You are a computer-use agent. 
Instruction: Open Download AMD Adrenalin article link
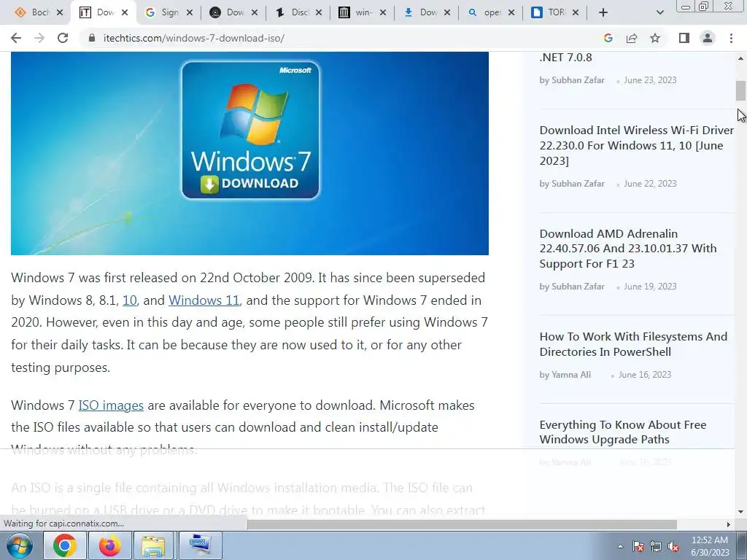click(x=628, y=249)
